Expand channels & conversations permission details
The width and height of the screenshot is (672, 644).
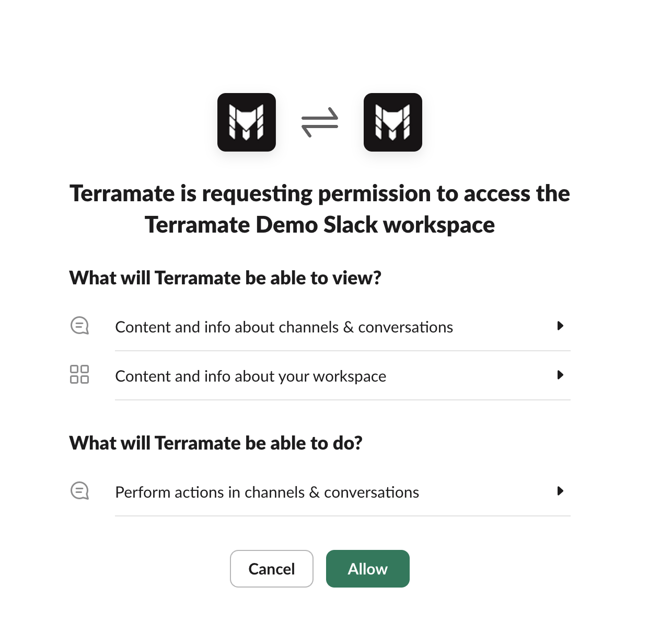coord(561,326)
